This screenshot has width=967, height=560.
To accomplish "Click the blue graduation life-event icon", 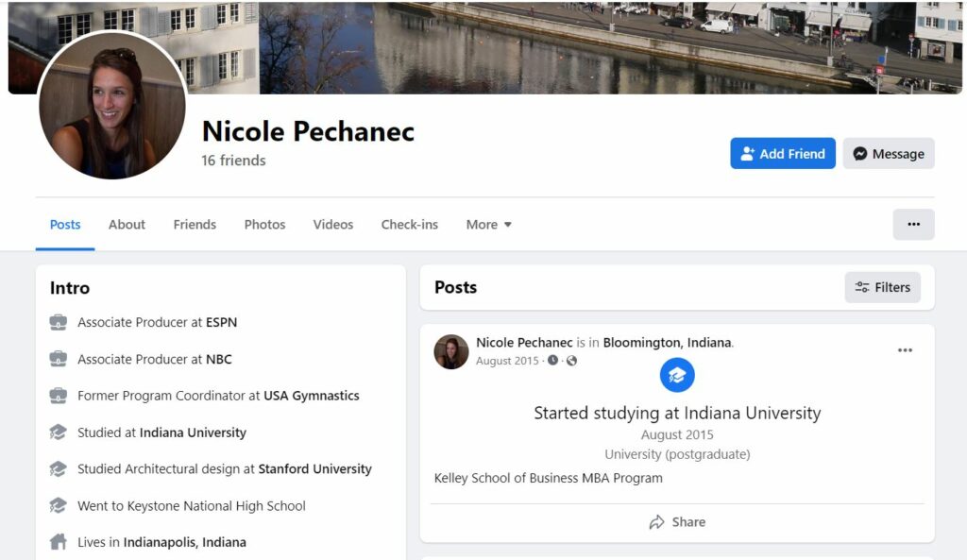I will (x=677, y=375).
